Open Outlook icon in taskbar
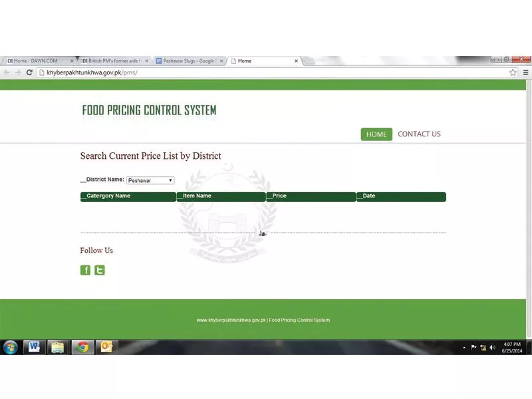This screenshot has height=399, width=532. coord(106,347)
